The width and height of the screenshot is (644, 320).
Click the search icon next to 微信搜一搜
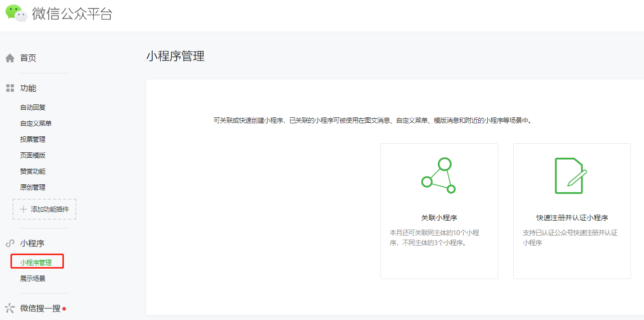[x=9, y=309]
